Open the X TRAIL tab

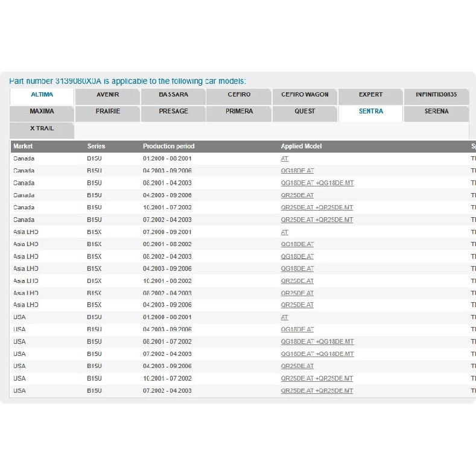point(42,130)
